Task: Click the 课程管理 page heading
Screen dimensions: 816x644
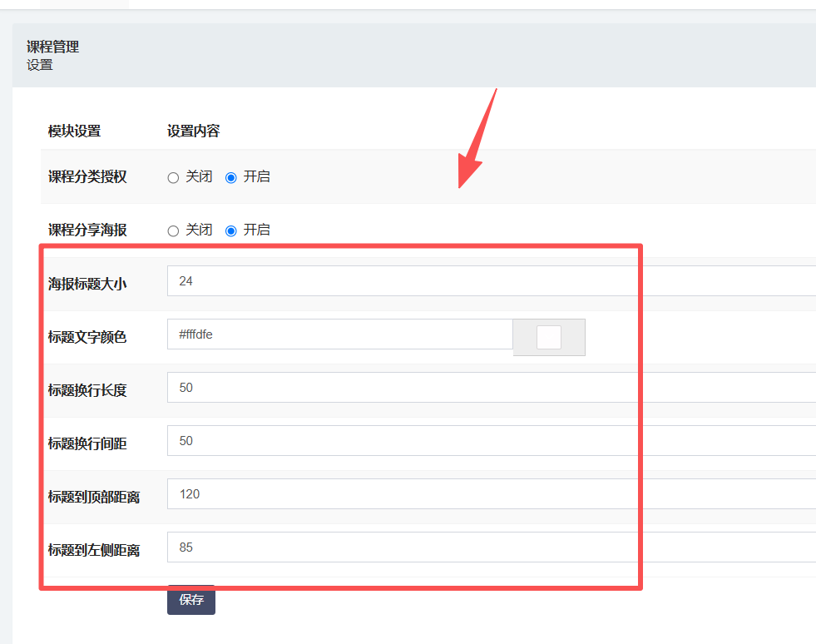Action: pyautogui.click(x=52, y=47)
